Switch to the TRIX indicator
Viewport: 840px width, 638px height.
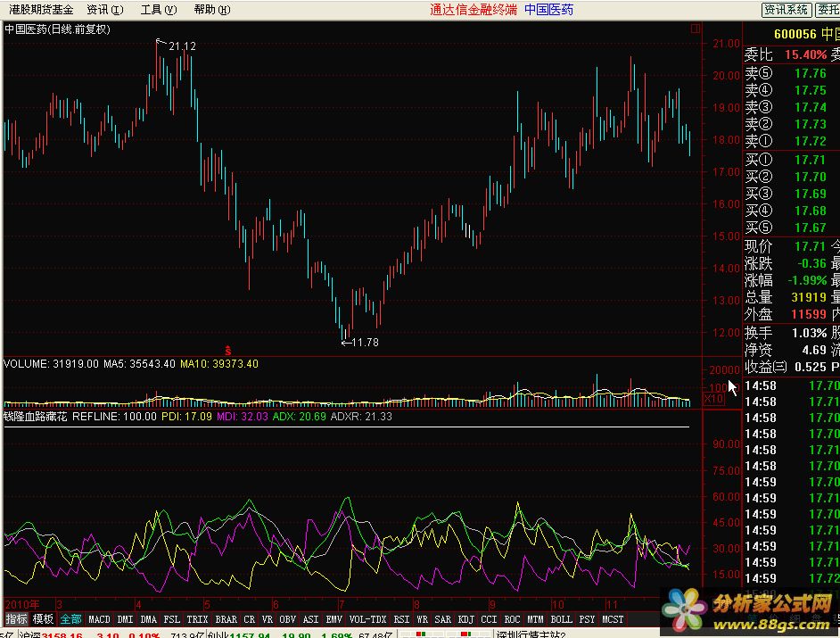(197, 619)
